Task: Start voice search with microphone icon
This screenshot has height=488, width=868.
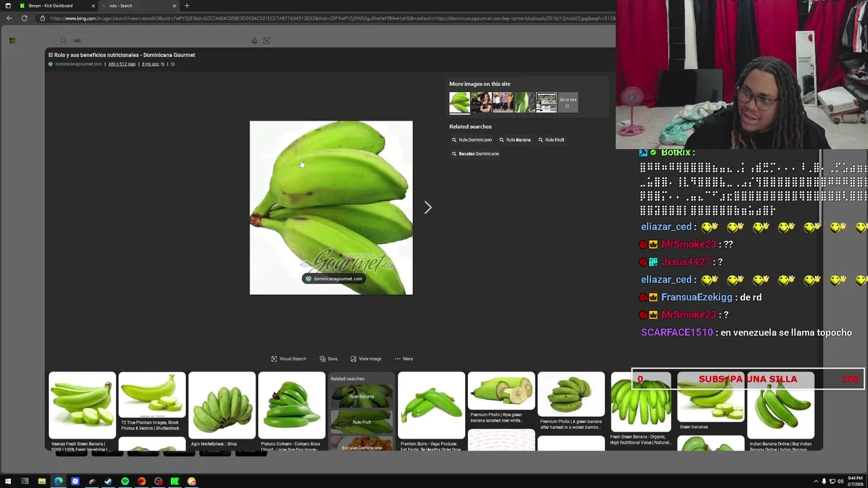Action: point(254,41)
